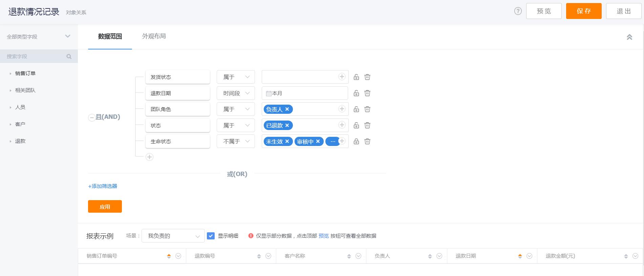Sort 退款日期 column
The height and width of the screenshot is (276, 644).
(x=520, y=256)
